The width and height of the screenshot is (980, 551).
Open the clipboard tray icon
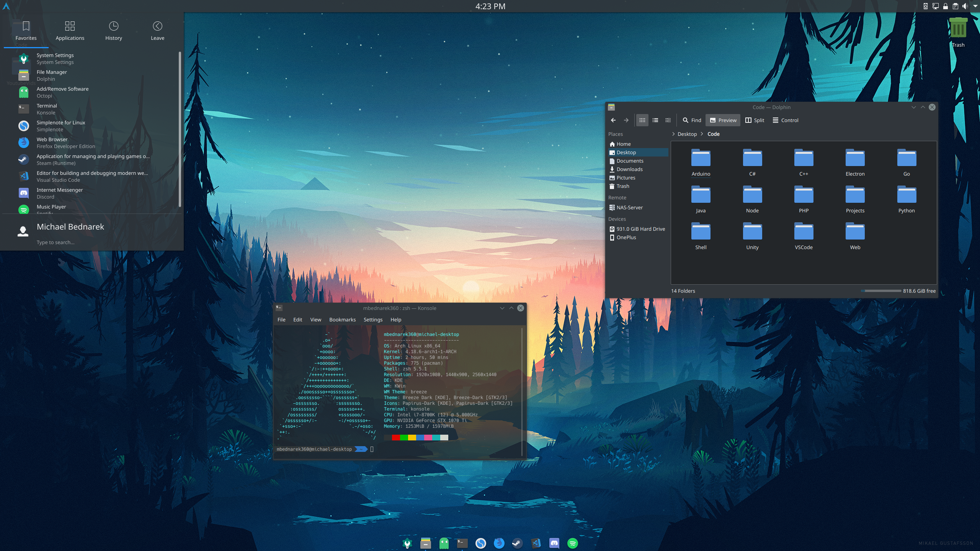pos(955,6)
